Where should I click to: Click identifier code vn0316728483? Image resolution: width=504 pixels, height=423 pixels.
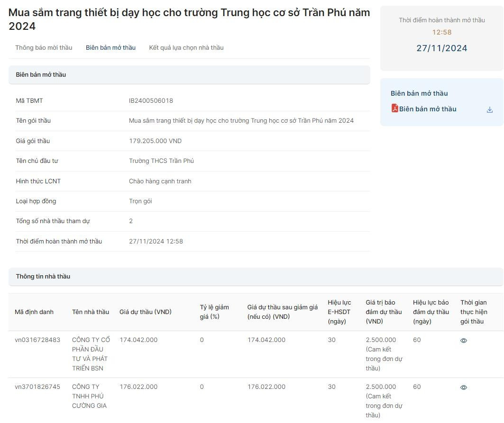click(x=37, y=340)
